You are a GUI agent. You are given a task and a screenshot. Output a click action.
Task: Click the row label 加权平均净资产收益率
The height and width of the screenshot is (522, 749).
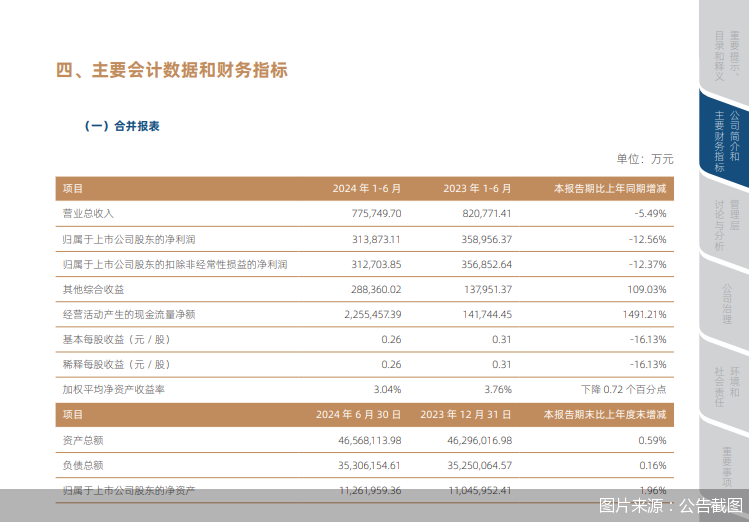114,390
